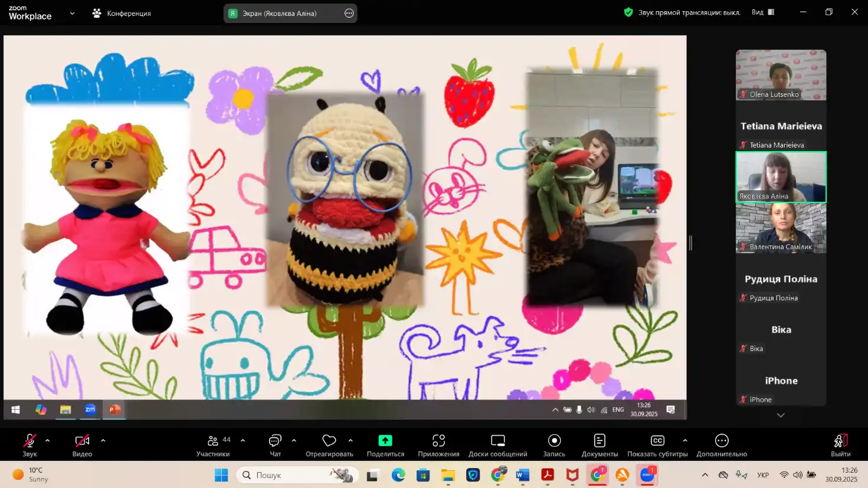Viewport: 868px width, 488px height.
Task: Open the Apps panel
Action: pos(438,441)
